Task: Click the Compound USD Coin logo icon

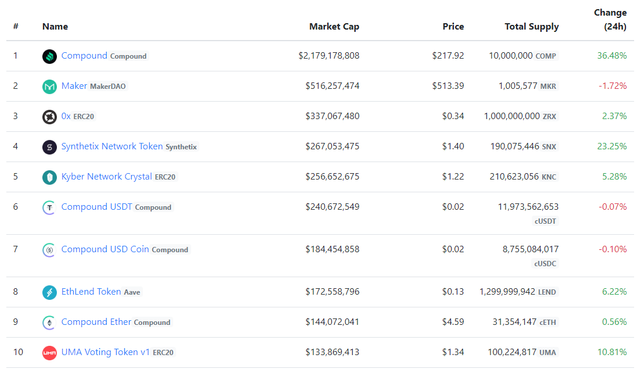Action: click(x=49, y=250)
